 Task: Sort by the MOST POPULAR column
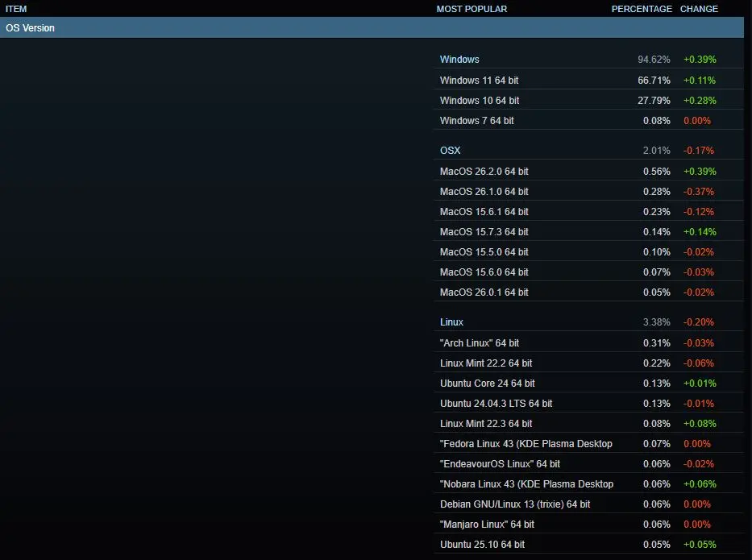coord(471,9)
